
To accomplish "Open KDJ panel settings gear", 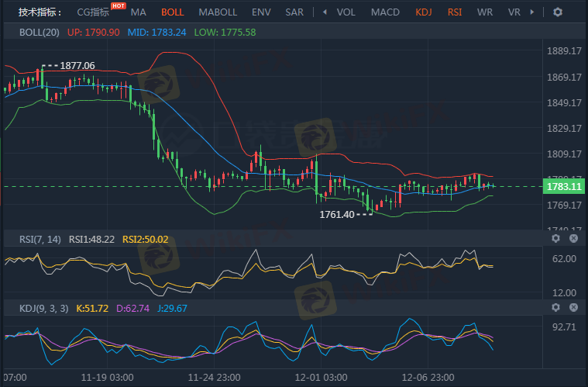I will click(555, 308).
